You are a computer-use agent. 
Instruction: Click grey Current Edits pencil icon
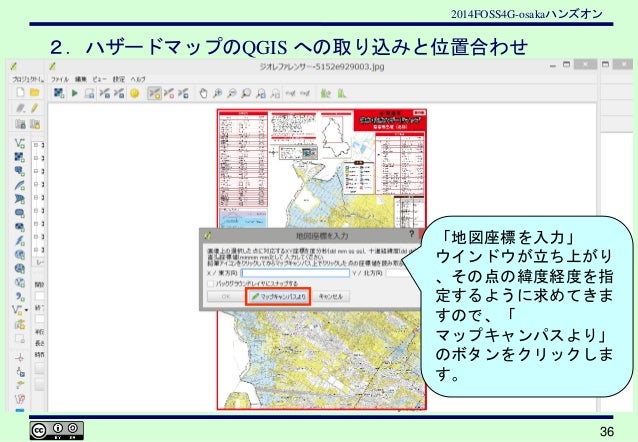coord(20,108)
